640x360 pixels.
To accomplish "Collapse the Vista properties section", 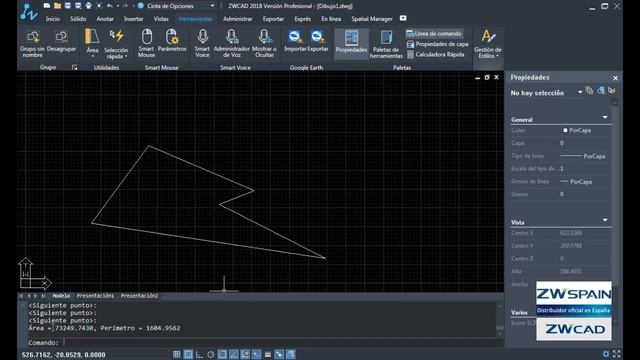I will pos(604,220).
